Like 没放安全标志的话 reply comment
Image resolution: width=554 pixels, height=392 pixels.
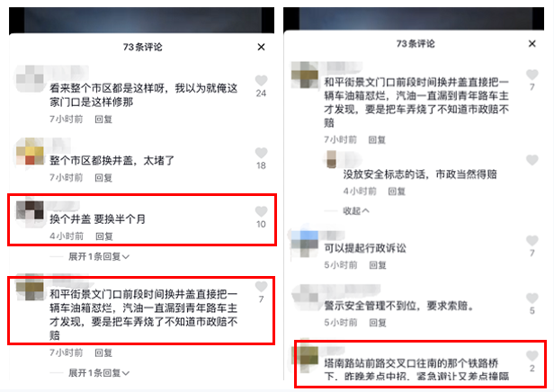(x=532, y=160)
